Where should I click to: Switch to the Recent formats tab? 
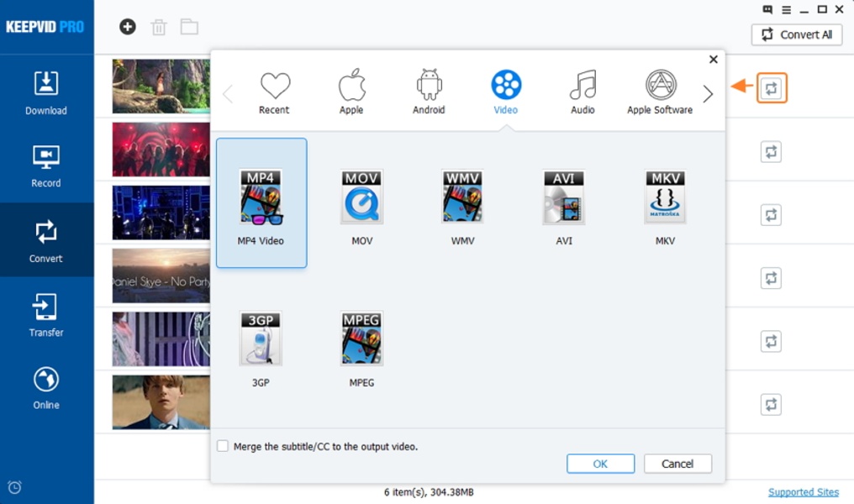click(275, 92)
